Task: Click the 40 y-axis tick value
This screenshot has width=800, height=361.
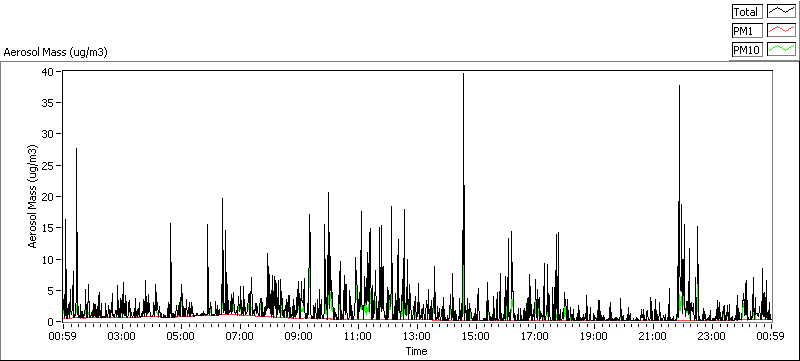Action: [47, 71]
